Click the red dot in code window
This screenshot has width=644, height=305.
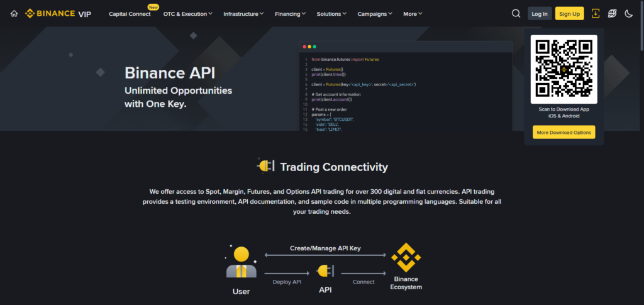coord(305,47)
